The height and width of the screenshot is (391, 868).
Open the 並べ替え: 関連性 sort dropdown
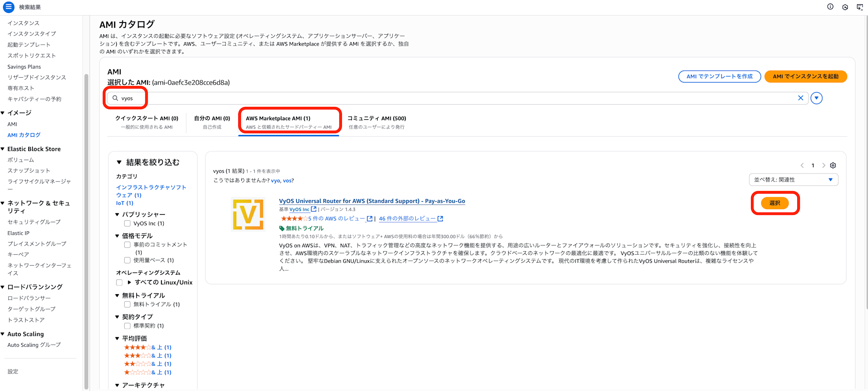click(x=793, y=180)
